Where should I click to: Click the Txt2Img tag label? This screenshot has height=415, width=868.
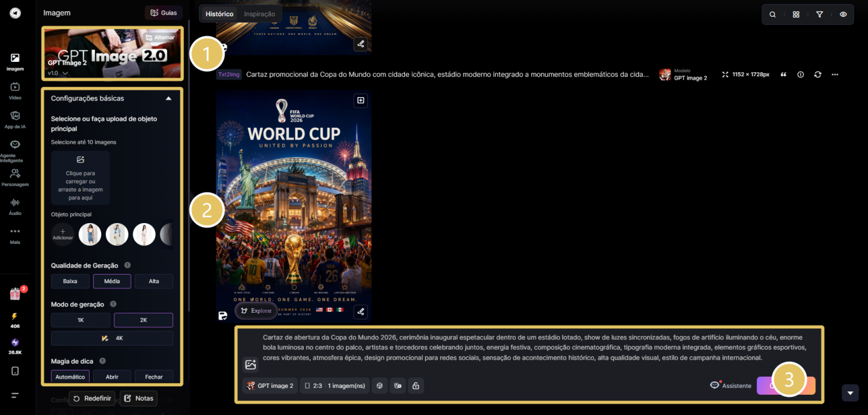229,75
